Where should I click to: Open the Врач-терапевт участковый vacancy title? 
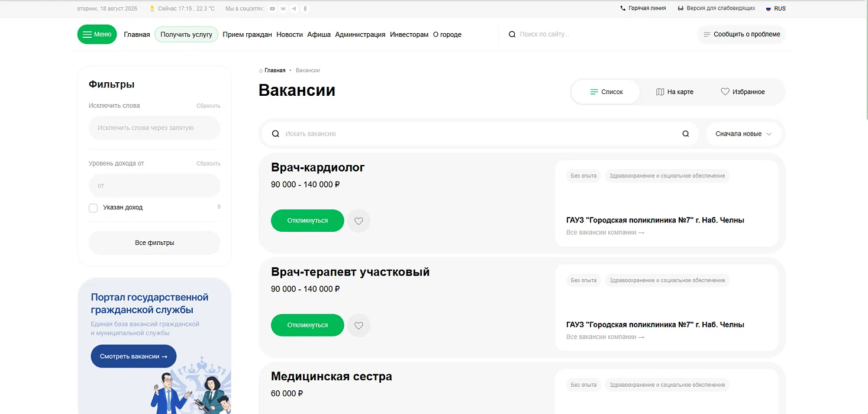[x=350, y=272]
